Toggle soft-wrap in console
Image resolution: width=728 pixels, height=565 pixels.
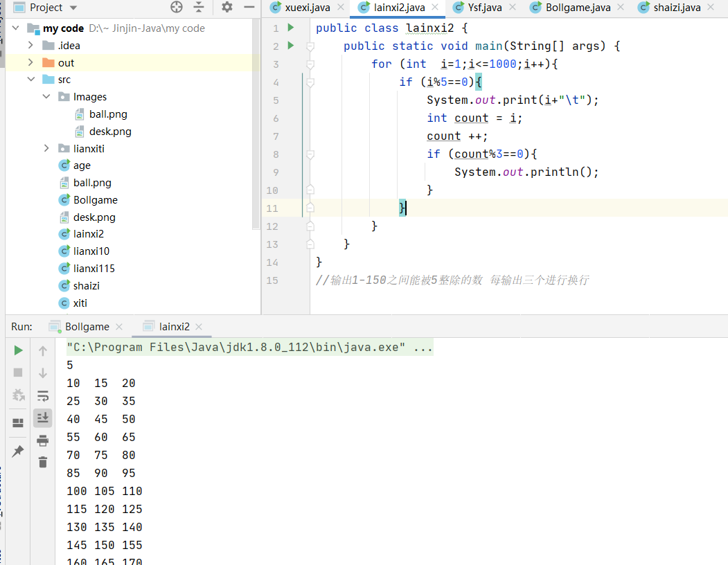point(43,395)
